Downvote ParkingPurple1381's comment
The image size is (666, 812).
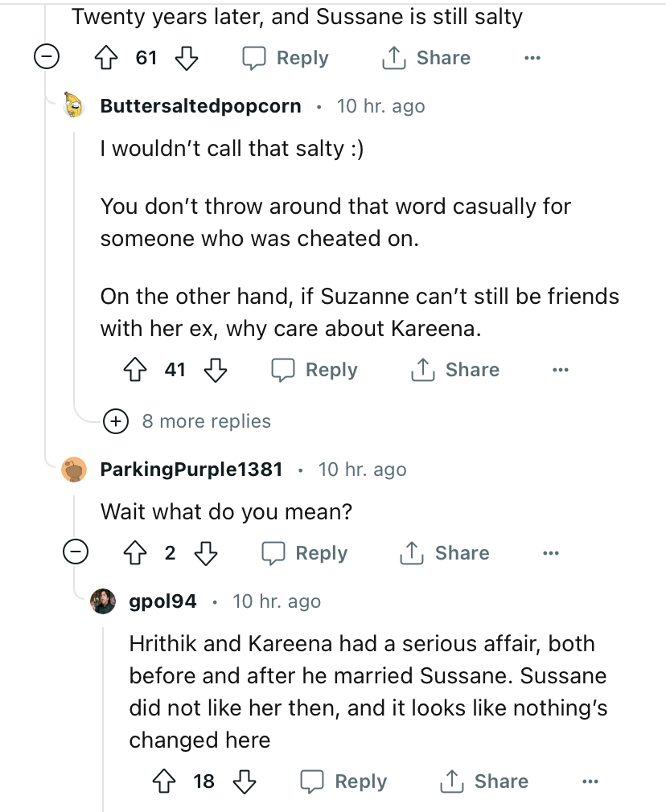(x=207, y=553)
